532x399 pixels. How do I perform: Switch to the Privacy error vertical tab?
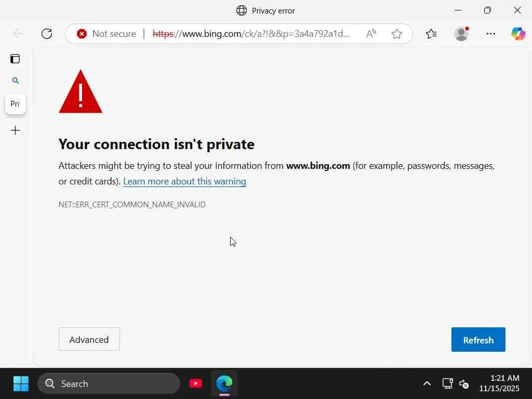[x=15, y=104]
